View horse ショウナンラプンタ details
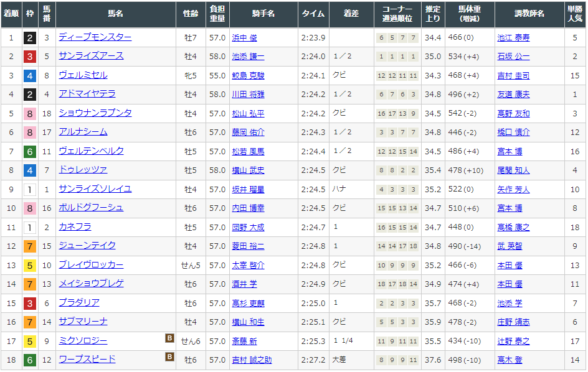The width and height of the screenshot is (588, 372). (95, 113)
